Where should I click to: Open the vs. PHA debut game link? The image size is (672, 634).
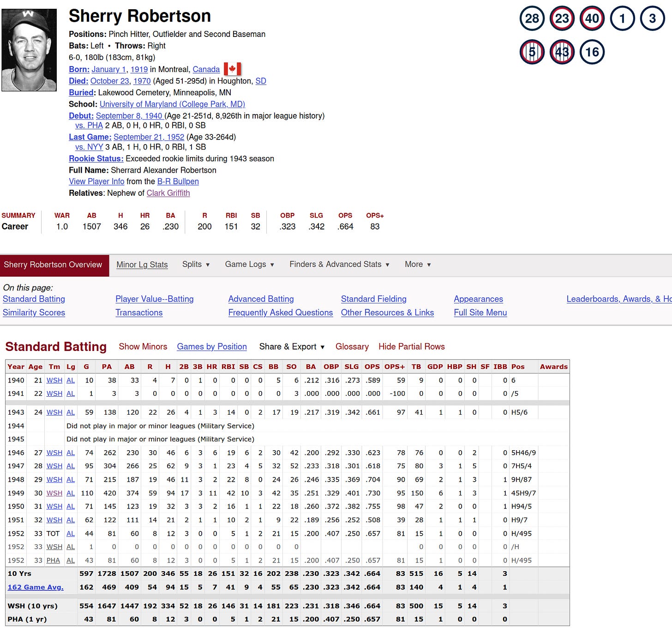pyautogui.click(x=89, y=126)
